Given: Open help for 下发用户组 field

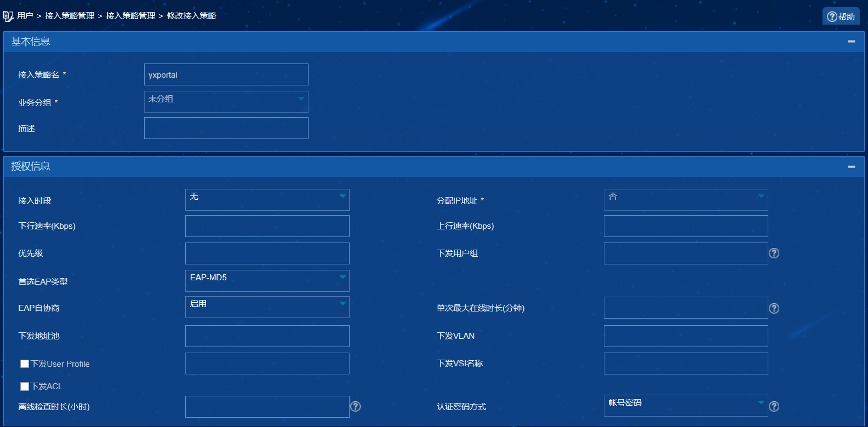Looking at the screenshot, I should 774,253.
